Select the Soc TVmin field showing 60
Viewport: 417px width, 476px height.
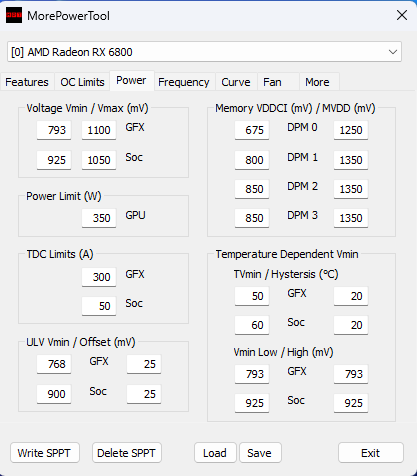tap(252, 325)
